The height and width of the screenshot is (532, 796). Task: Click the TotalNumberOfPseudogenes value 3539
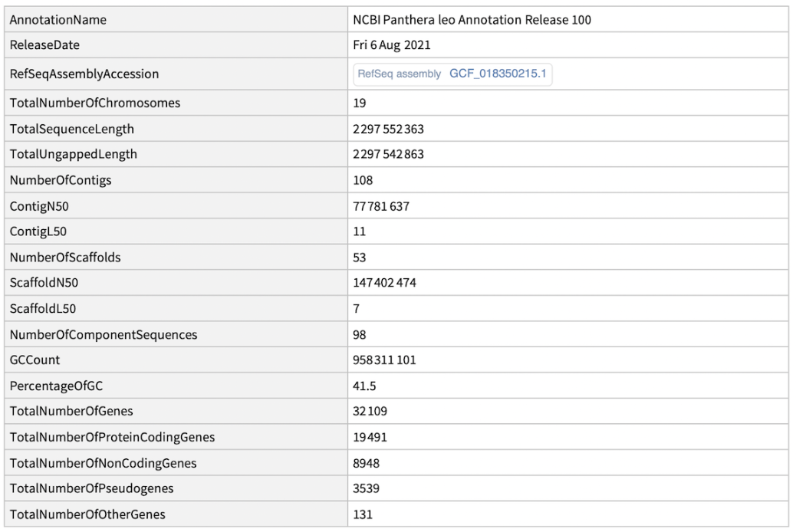click(367, 491)
